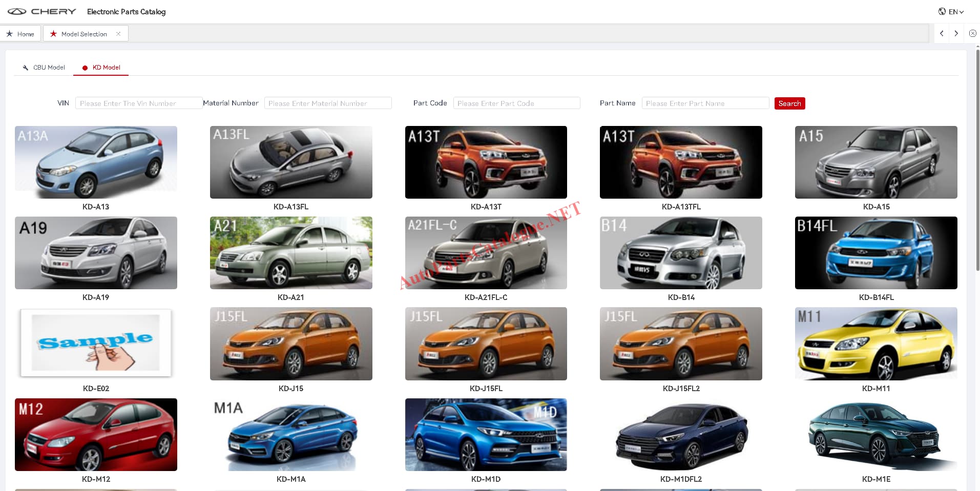Click the KD-B14FL text label
This screenshot has width=980, height=491.
876,297
